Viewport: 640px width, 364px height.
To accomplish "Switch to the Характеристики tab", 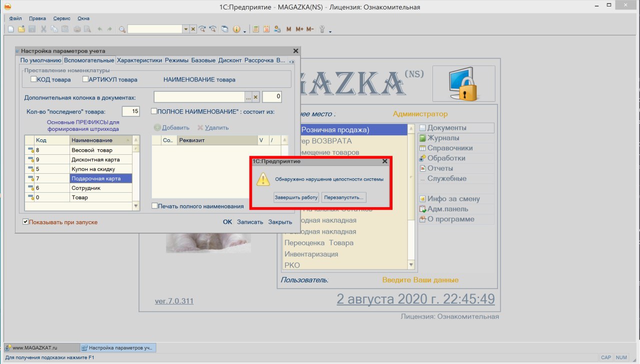I will (x=139, y=60).
